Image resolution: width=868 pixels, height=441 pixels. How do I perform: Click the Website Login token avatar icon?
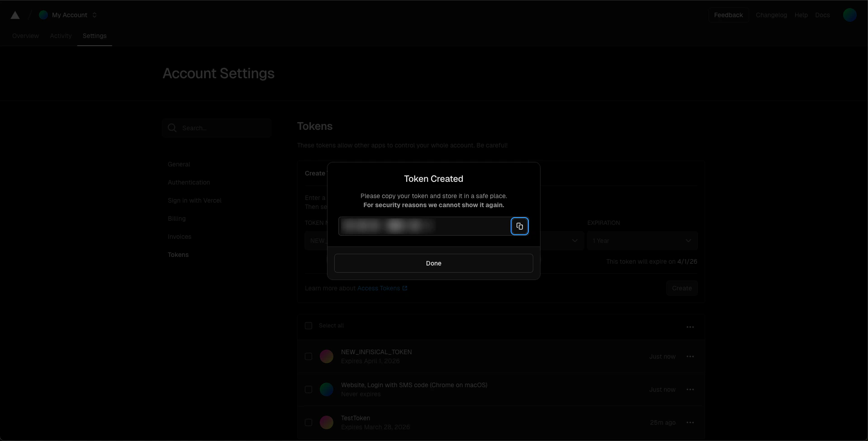pos(327,389)
